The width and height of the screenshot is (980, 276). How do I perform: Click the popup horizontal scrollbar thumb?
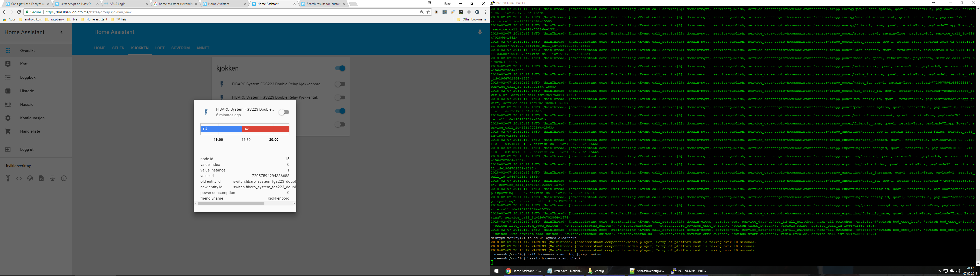pos(231,203)
